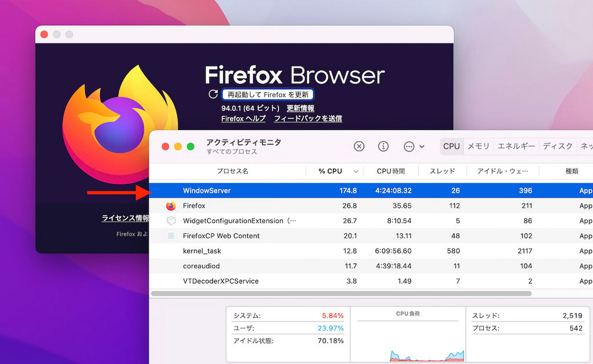Image resolution: width=593 pixels, height=364 pixels.
Task: Select the CPU tab
Action: (452, 146)
